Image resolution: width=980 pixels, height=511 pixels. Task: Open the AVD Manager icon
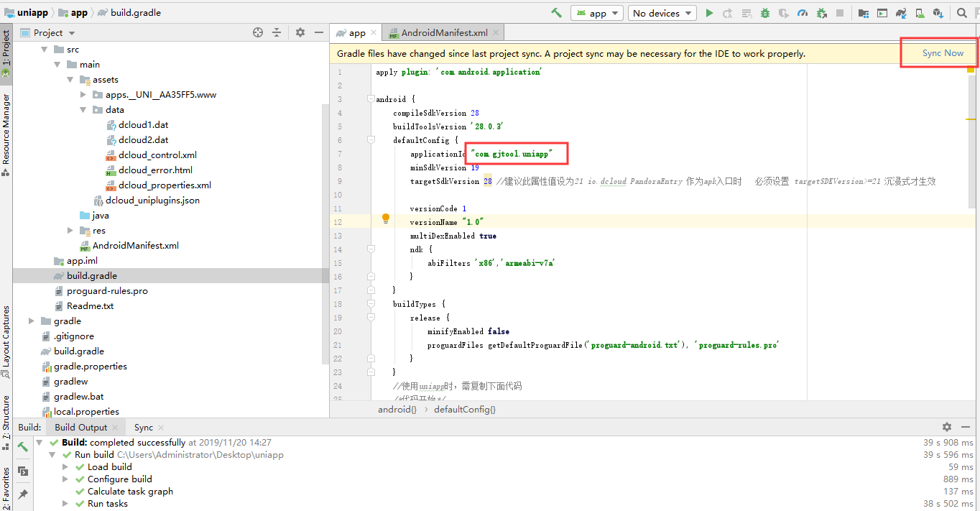coord(919,13)
